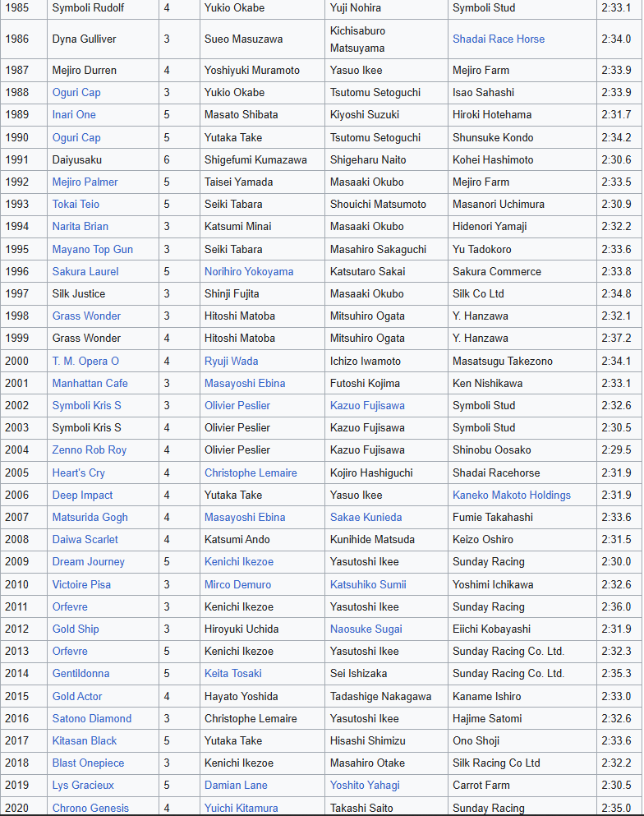Open the Sakae Kunieda trainer link
The image size is (644, 816).
tap(366, 517)
